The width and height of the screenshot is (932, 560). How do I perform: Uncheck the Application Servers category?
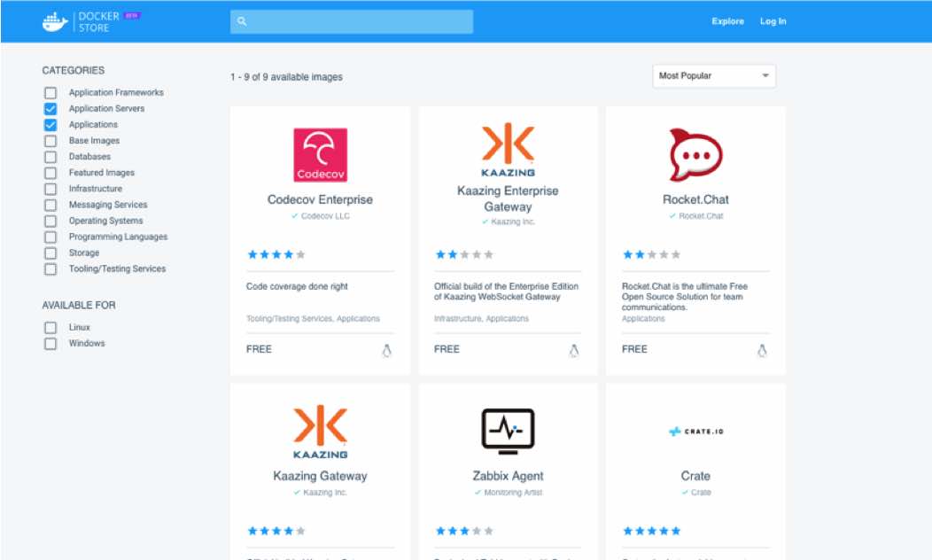pyautogui.click(x=50, y=109)
